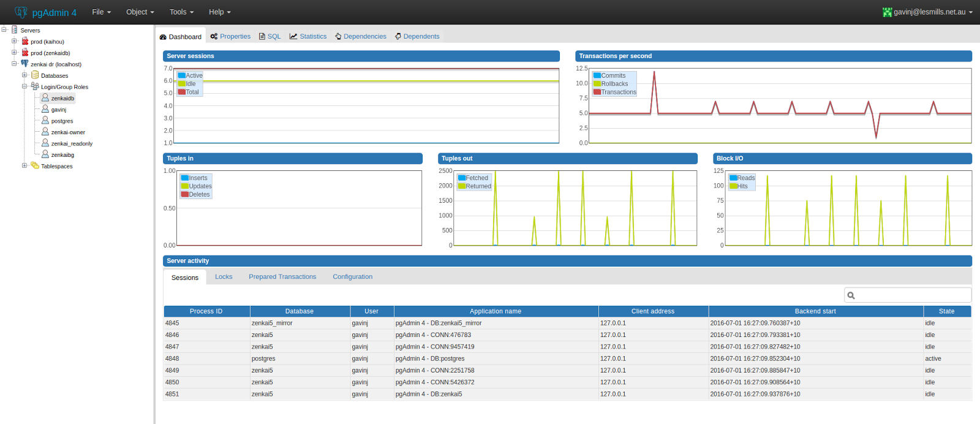Expand the prod (kaihou) server node

pos(14,41)
